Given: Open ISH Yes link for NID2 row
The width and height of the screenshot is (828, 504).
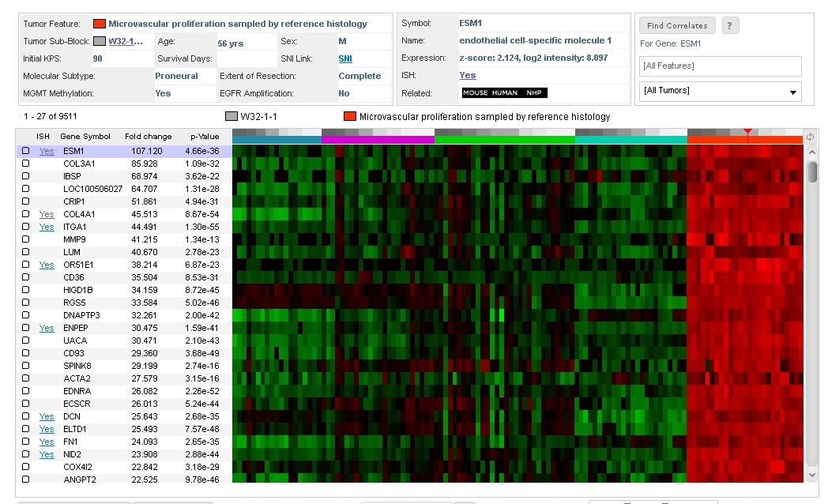Looking at the screenshot, I should (47, 454).
